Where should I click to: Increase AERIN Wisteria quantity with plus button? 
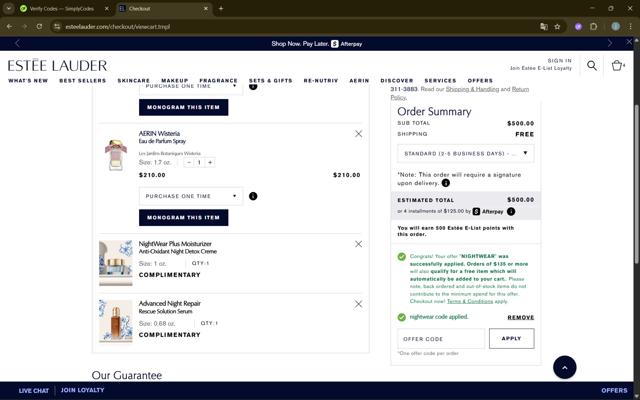point(210,162)
